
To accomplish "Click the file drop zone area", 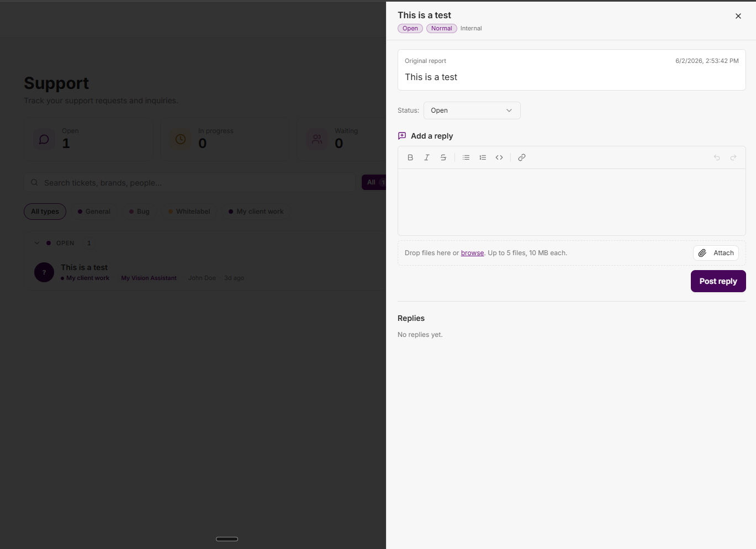I will pyautogui.click(x=572, y=253).
